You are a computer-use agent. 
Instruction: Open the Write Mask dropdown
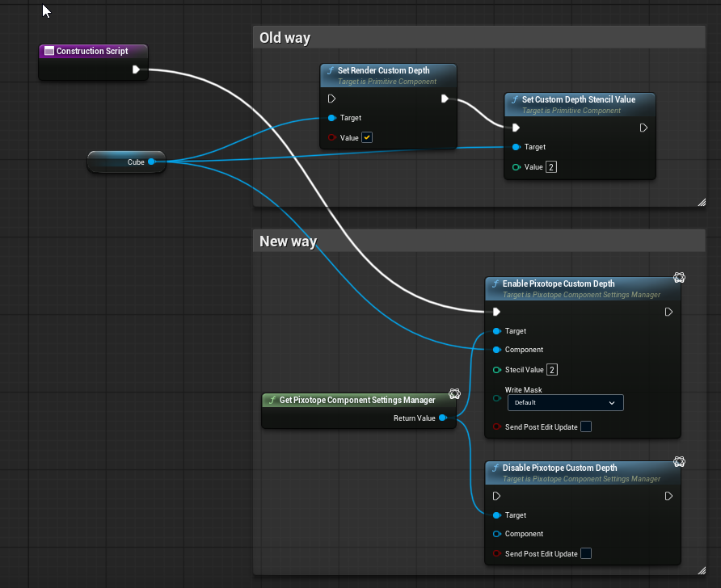click(566, 403)
